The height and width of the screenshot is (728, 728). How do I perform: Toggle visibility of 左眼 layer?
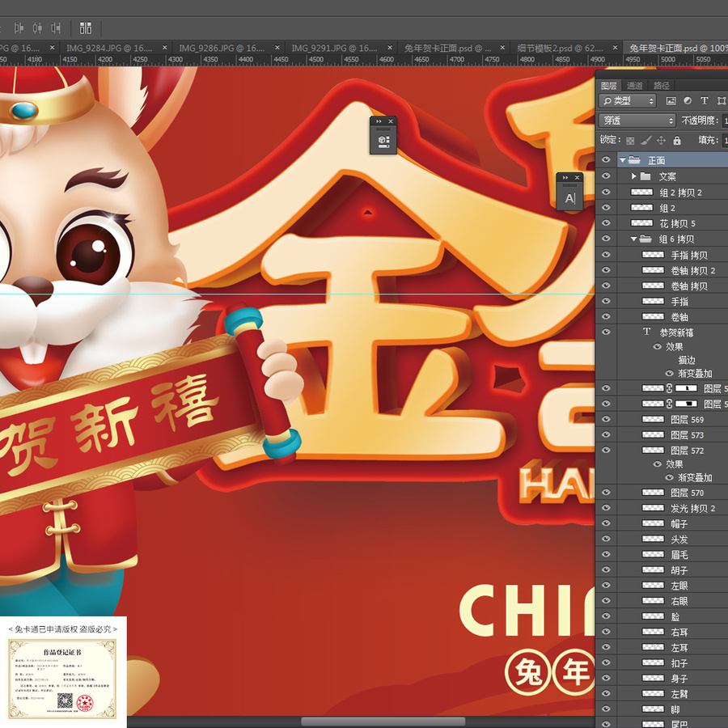click(x=606, y=586)
